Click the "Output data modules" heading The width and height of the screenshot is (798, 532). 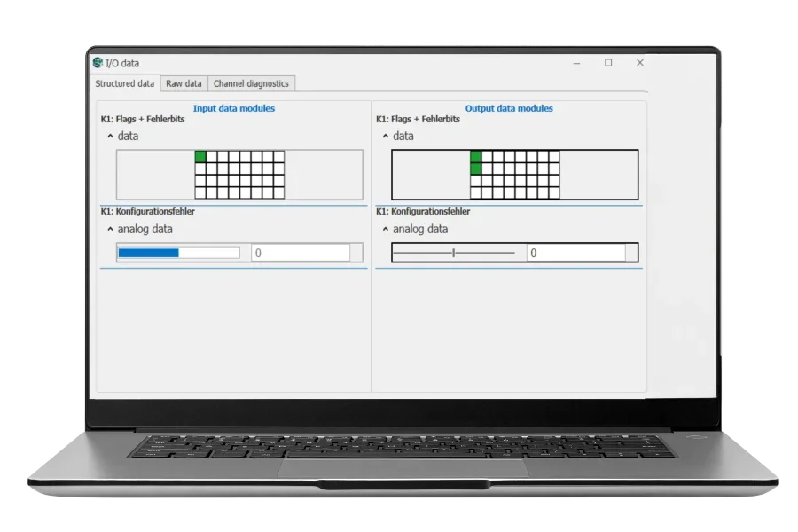click(509, 108)
